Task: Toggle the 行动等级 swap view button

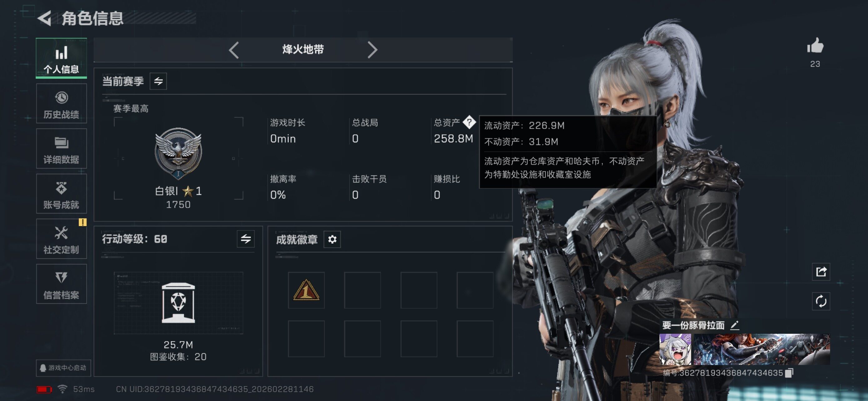Action: point(246,239)
